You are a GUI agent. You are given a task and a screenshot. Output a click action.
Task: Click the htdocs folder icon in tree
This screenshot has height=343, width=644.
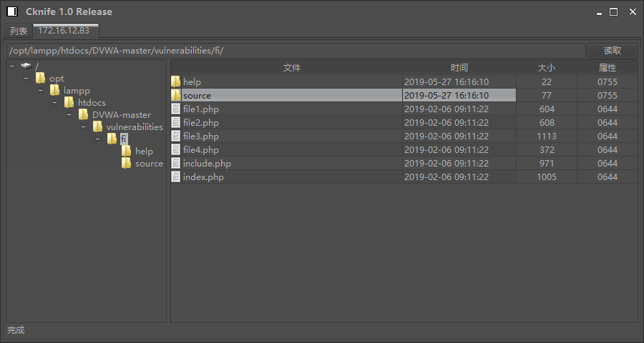click(x=69, y=103)
